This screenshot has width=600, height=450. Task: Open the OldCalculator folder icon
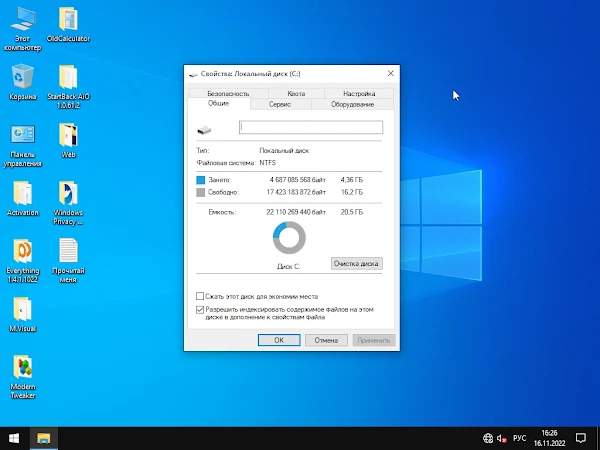pos(68,24)
